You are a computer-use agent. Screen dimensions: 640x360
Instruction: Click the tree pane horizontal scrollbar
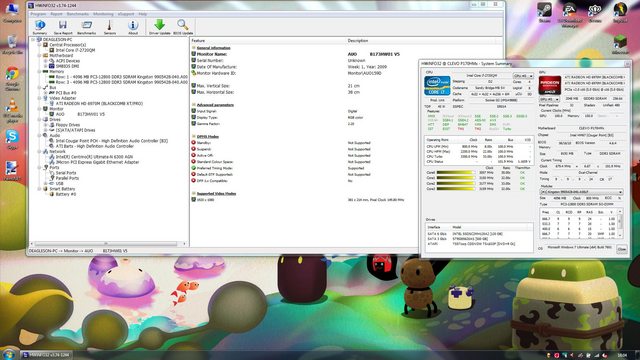coord(109,244)
